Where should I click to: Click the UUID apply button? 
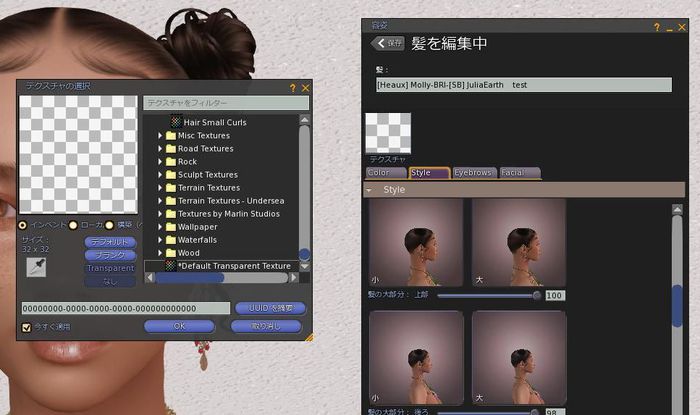click(271, 308)
